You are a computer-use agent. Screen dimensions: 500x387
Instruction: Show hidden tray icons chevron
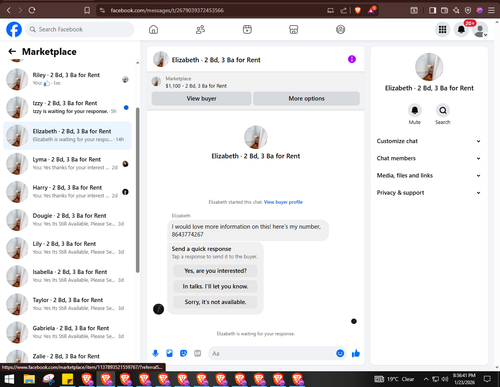[x=426, y=379]
